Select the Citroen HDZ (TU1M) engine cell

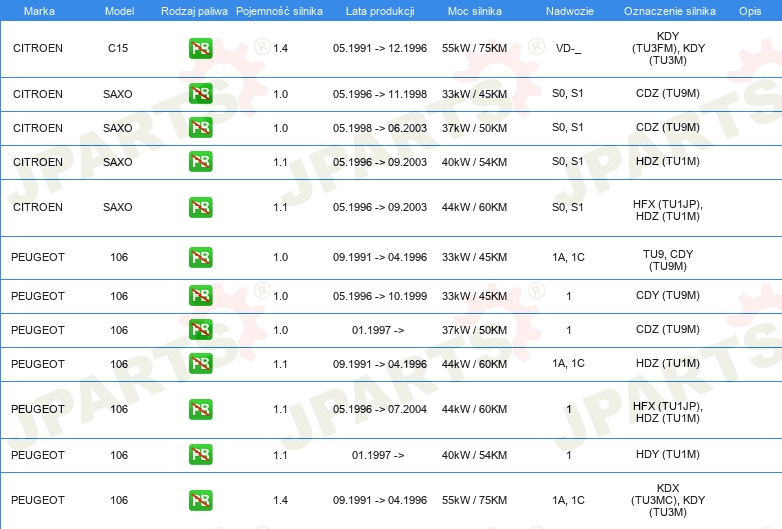[668, 161]
